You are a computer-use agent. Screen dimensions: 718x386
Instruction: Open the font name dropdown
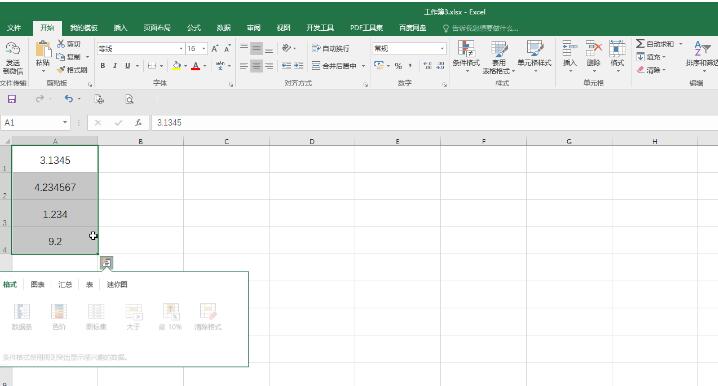(x=181, y=49)
